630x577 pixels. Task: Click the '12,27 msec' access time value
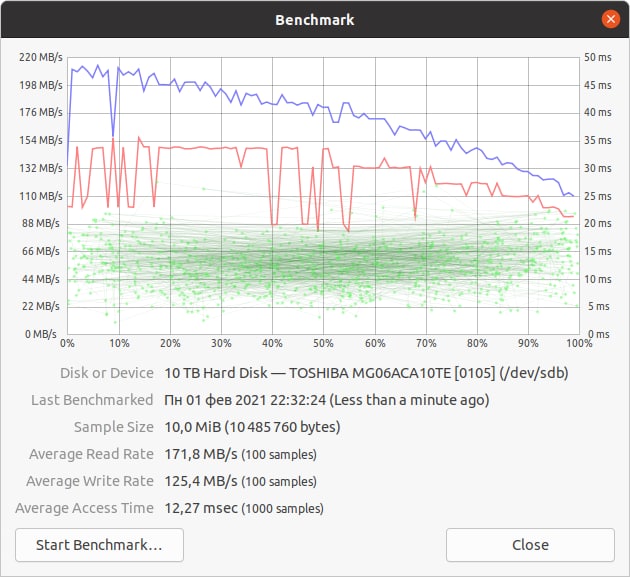(x=201, y=508)
